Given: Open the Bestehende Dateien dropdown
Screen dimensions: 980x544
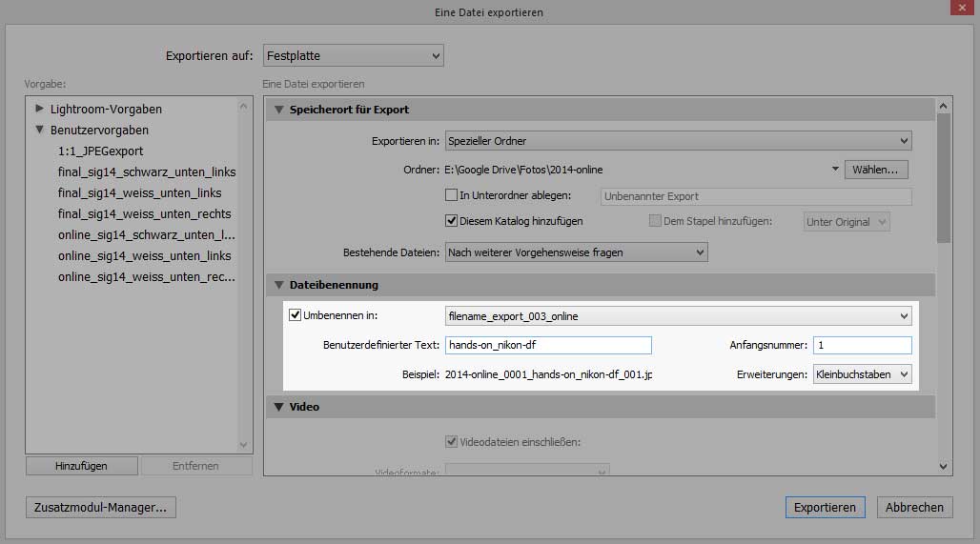Looking at the screenshot, I should (x=576, y=252).
